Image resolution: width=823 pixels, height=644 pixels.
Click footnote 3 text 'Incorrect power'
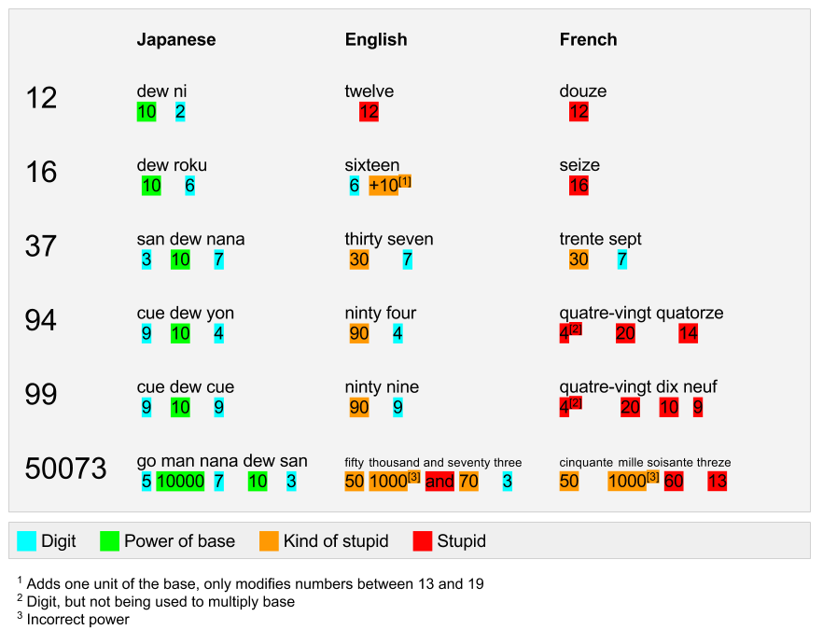tap(77, 620)
